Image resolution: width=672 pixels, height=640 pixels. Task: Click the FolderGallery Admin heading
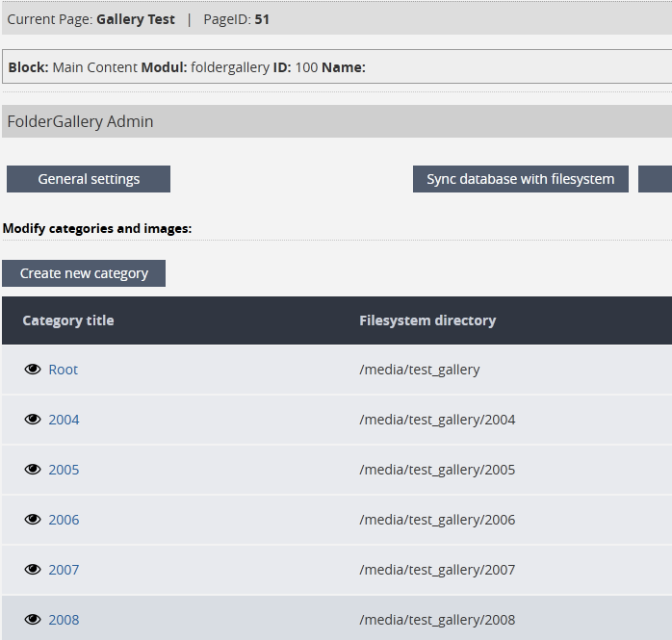tap(80, 121)
